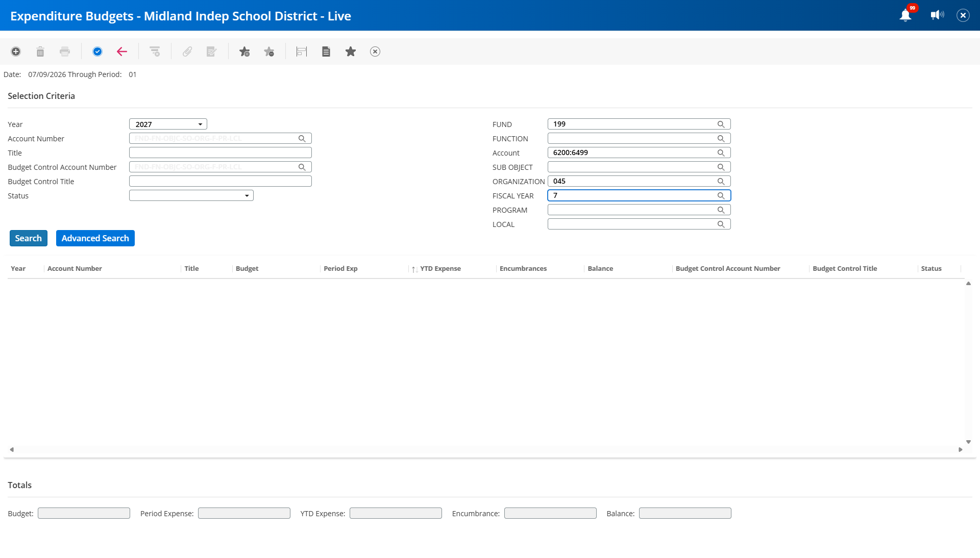Click the megaphone announcements icon
Screen dimensions: 980x558
coord(937,15)
